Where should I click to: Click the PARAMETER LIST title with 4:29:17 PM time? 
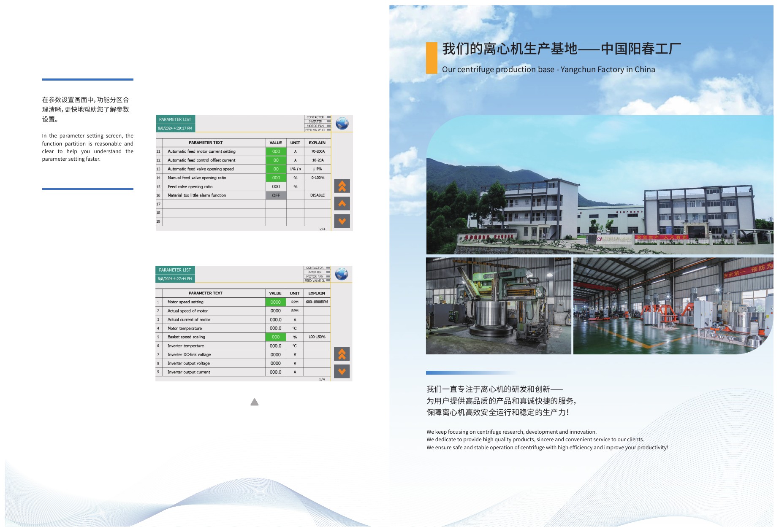tap(175, 119)
